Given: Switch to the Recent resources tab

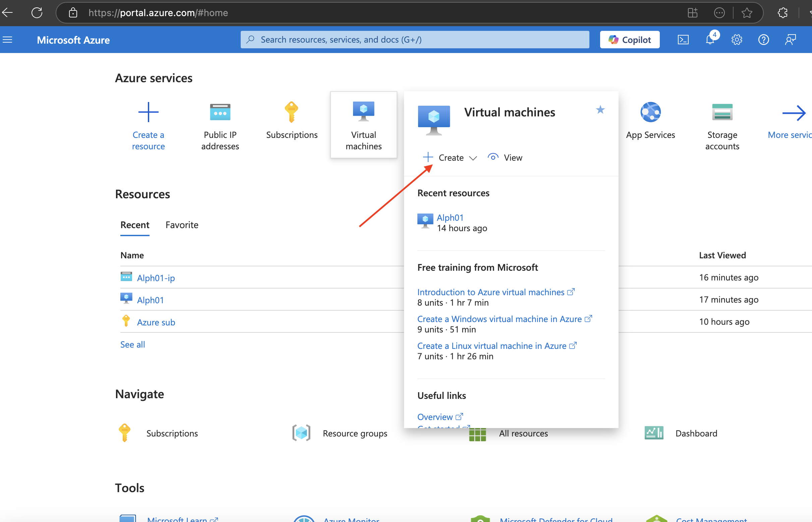Looking at the screenshot, I should [x=135, y=225].
